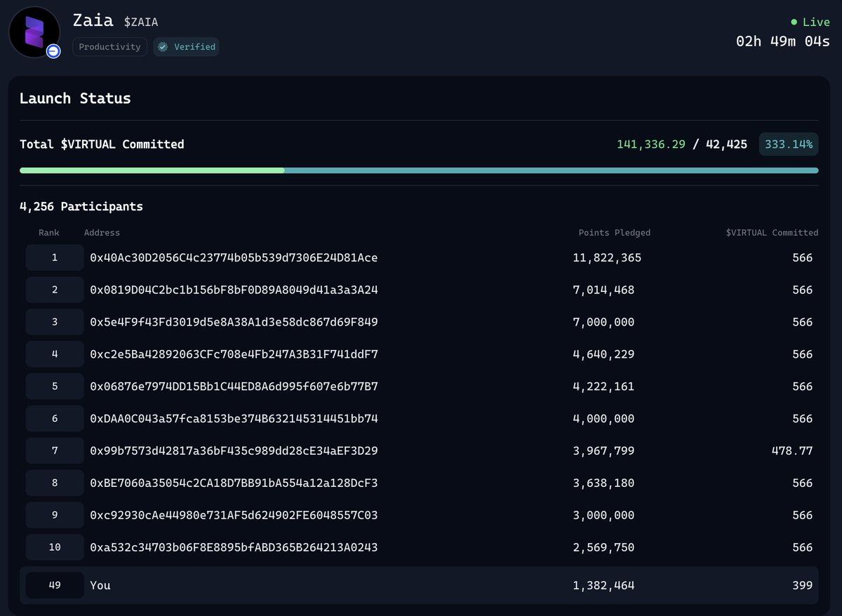Click points value 3,638,180
Screen dimensions: 842x616
(603, 483)
